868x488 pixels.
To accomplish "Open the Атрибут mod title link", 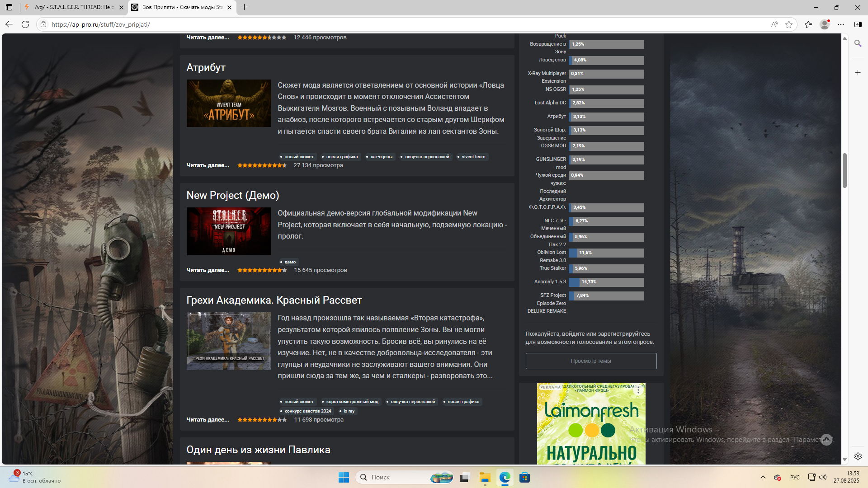I will point(206,67).
